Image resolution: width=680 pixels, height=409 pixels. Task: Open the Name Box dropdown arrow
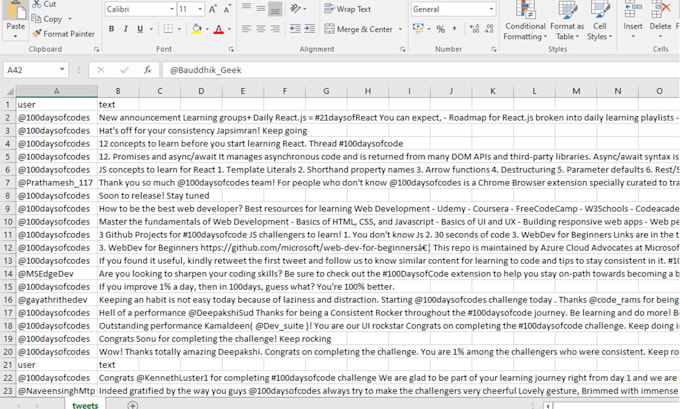click(62, 70)
